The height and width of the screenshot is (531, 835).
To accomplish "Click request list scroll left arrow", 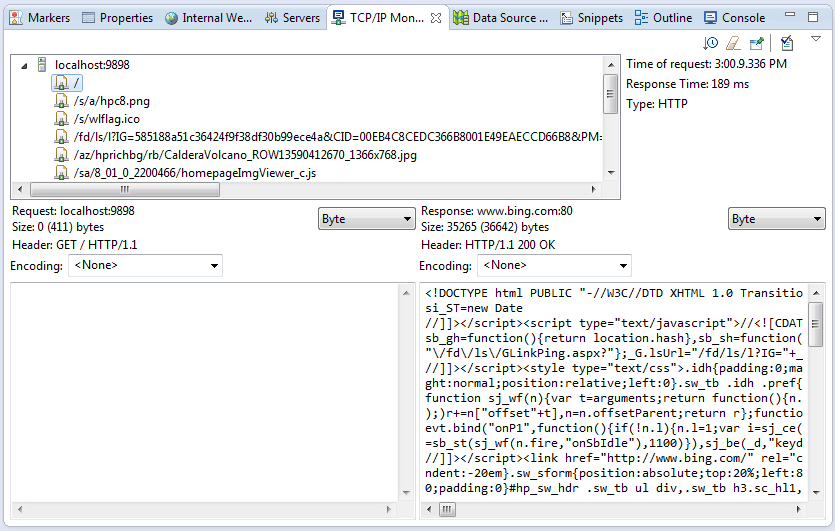I will [20, 189].
